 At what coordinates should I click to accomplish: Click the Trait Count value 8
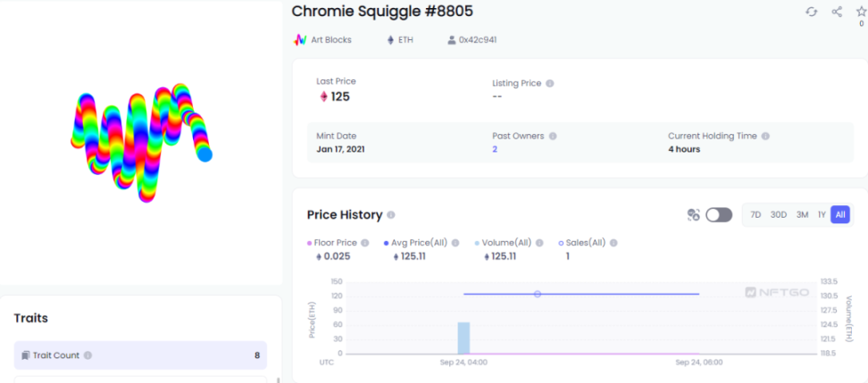click(x=257, y=355)
